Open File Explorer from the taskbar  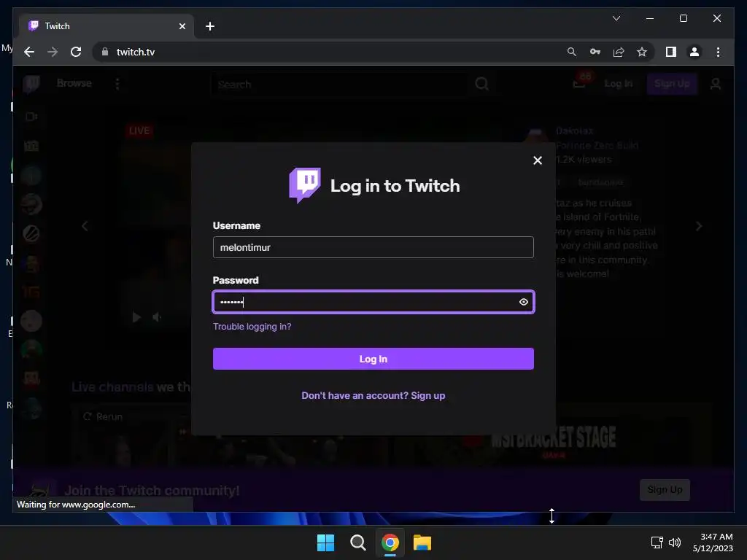tap(422, 542)
